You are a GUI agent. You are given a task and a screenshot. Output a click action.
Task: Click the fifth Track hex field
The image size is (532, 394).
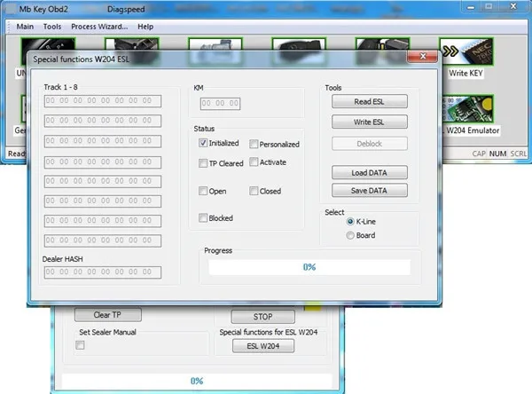click(103, 181)
